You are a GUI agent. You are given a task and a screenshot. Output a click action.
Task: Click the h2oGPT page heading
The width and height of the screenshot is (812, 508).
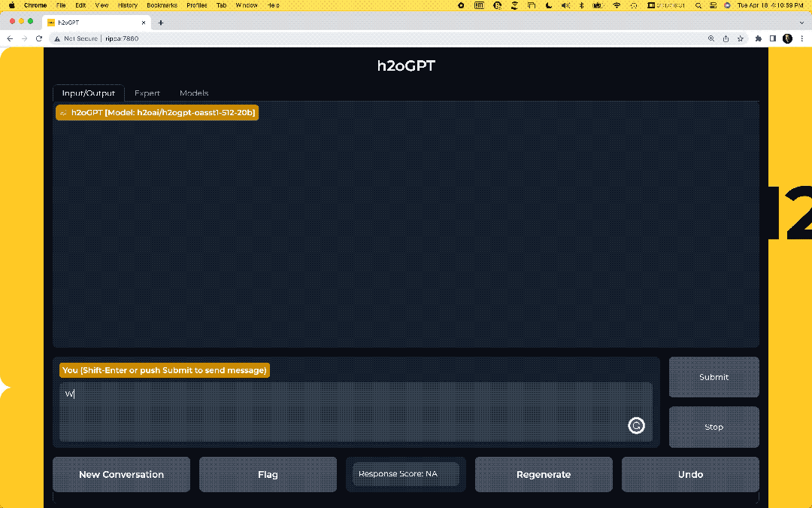tap(406, 65)
